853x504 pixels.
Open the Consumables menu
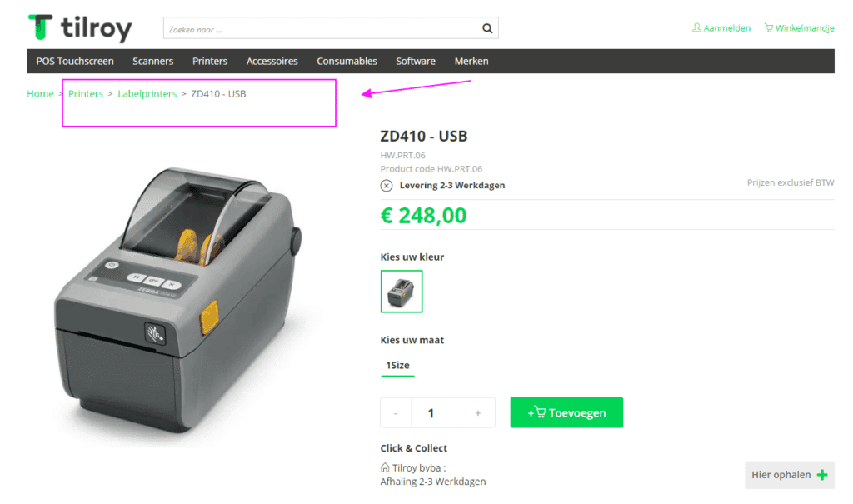347,62
